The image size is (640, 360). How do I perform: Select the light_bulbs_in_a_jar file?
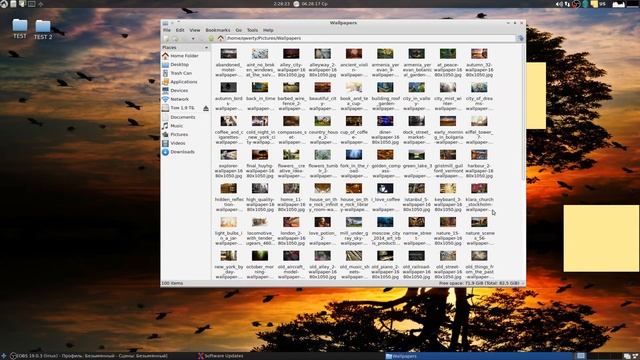229,231
